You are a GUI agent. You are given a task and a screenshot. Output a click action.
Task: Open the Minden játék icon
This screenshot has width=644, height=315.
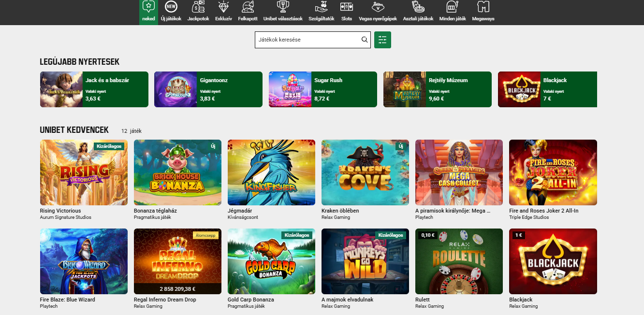click(452, 6)
